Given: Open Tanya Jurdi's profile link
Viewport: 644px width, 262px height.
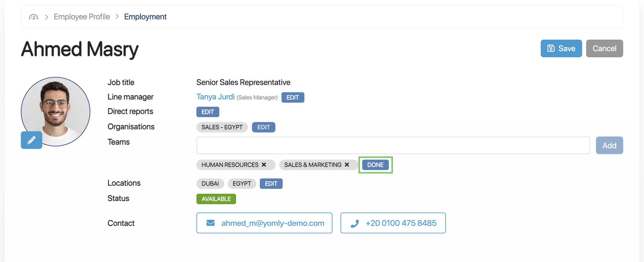Looking at the screenshot, I should 216,97.
